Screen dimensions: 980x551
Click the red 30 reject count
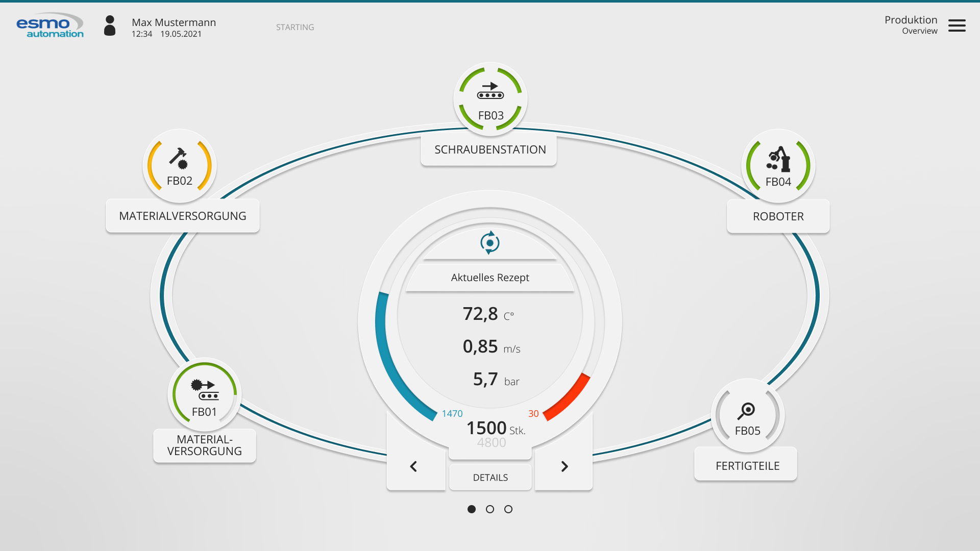pos(533,414)
